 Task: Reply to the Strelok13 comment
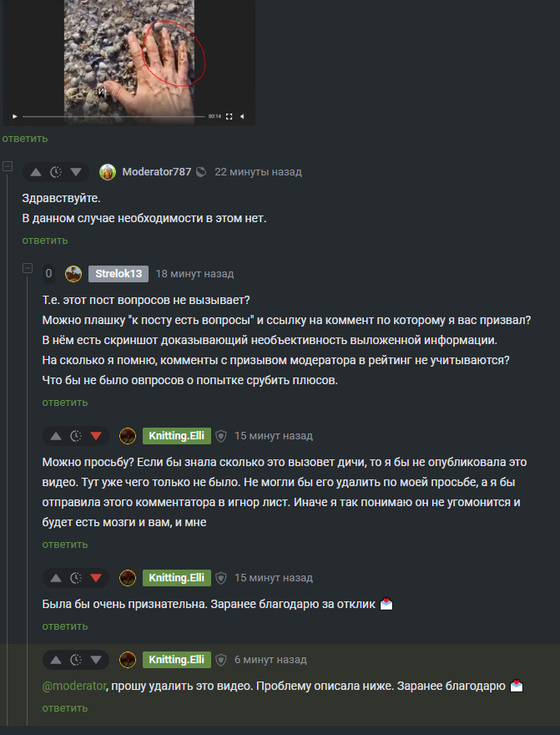click(65, 403)
